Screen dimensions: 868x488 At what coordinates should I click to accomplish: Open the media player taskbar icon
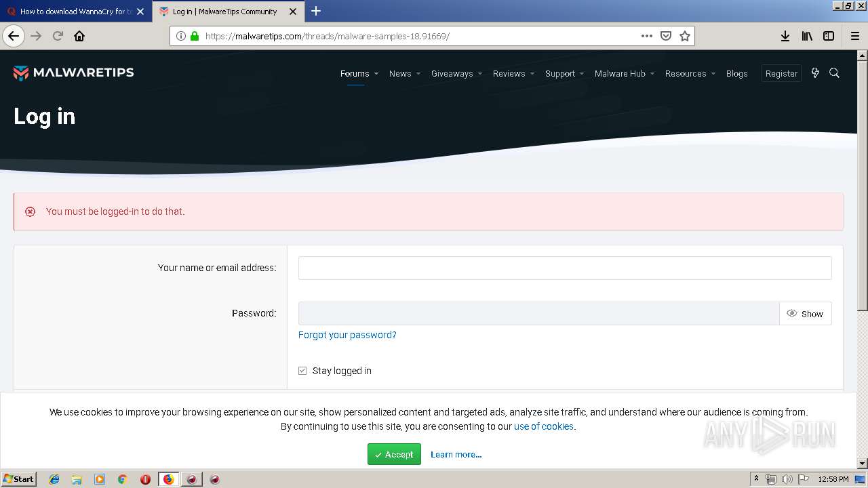[x=100, y=479]
